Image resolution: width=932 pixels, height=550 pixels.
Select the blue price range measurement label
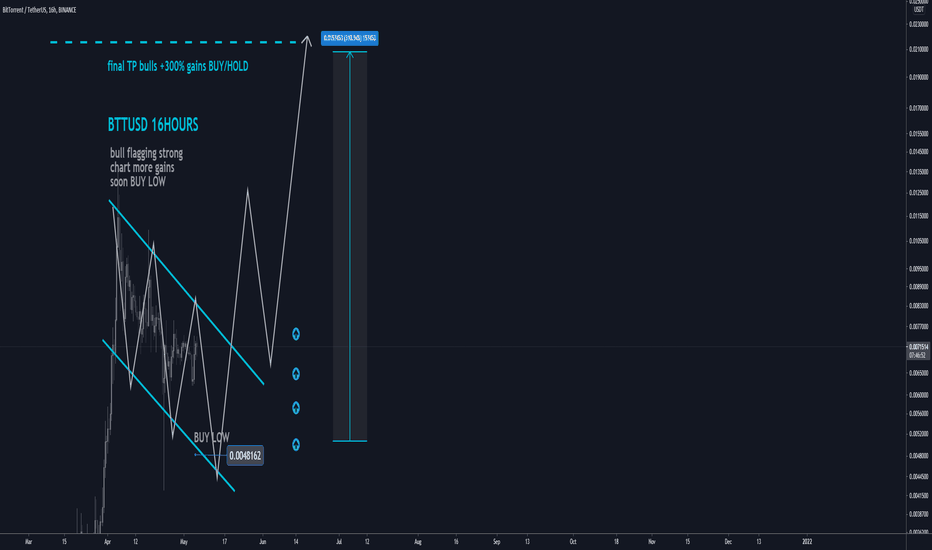tap(350, 38)
